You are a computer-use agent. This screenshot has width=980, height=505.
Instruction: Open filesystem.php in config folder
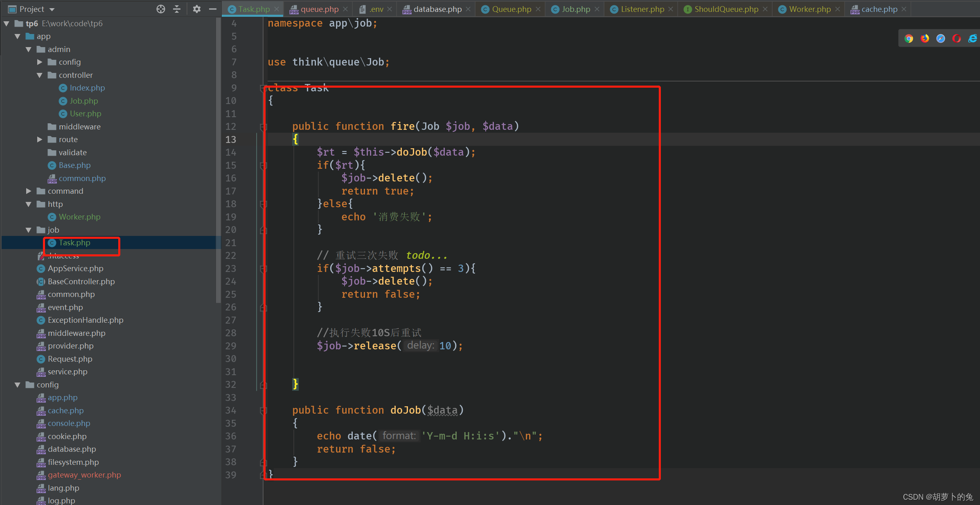(x=73, y=462)
